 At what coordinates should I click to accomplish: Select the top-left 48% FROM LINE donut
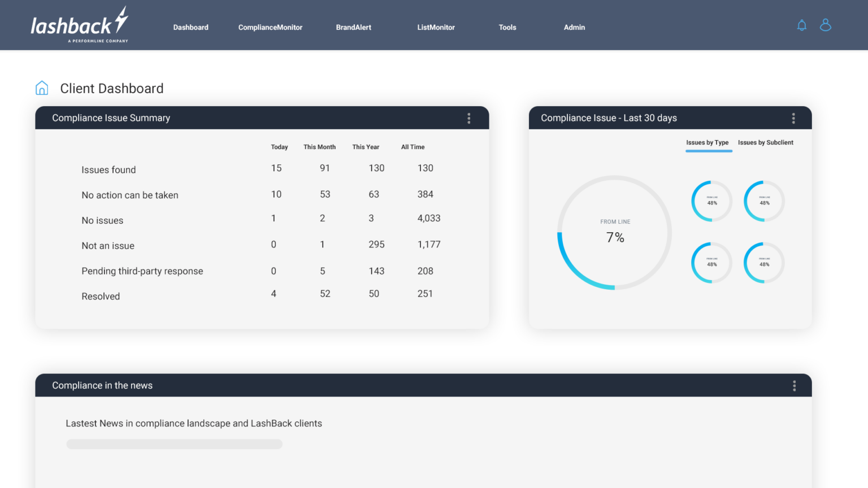pos(711,201)
